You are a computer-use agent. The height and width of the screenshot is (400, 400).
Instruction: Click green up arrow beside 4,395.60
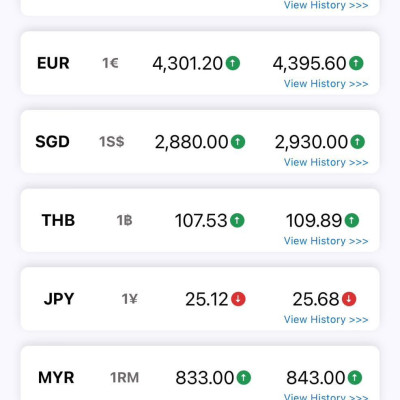click(x=356, y=63)
